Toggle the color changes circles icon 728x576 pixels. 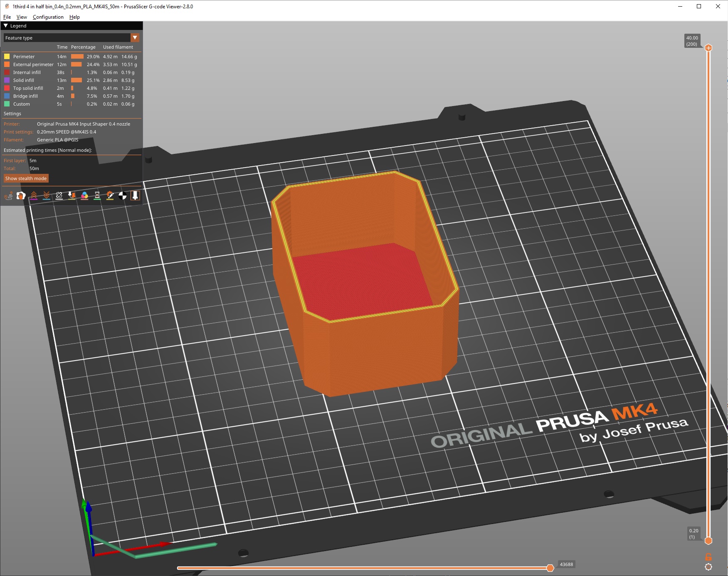[84, 195]
